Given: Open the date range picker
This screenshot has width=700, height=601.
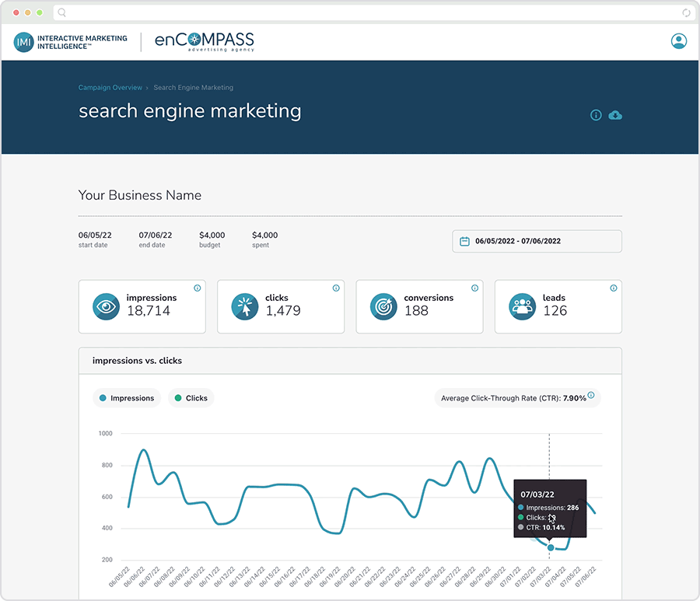Looking at the screenshot, I should click(537, 241).
